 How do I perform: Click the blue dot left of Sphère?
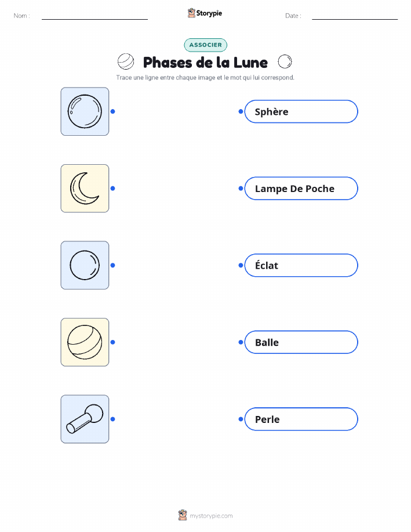coord(241,111)
